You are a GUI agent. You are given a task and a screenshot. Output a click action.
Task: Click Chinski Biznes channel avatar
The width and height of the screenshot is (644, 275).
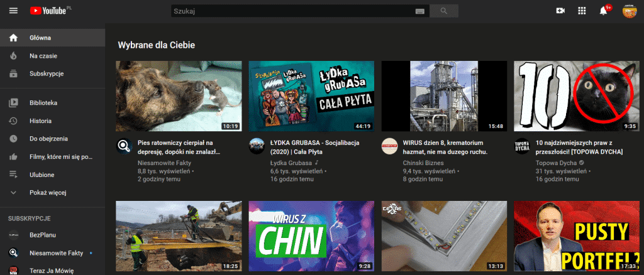tap(389, 146)
